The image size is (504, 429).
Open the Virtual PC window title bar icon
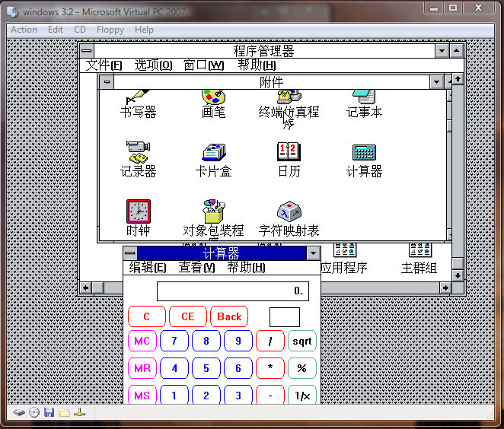[x=13, y=12]
